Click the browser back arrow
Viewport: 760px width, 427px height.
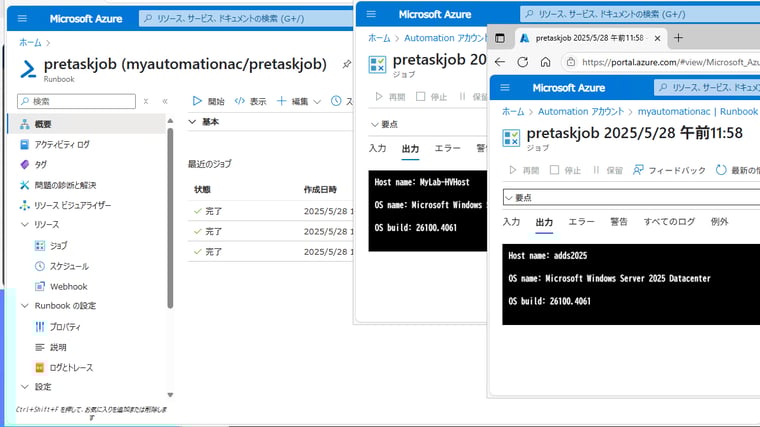click(500, 62)
